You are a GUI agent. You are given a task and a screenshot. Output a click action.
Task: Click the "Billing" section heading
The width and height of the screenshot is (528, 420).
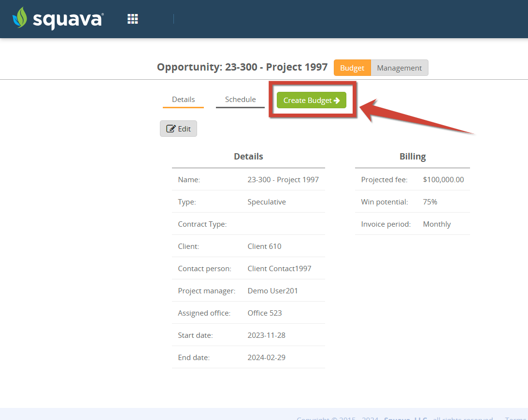coord(413,156)
